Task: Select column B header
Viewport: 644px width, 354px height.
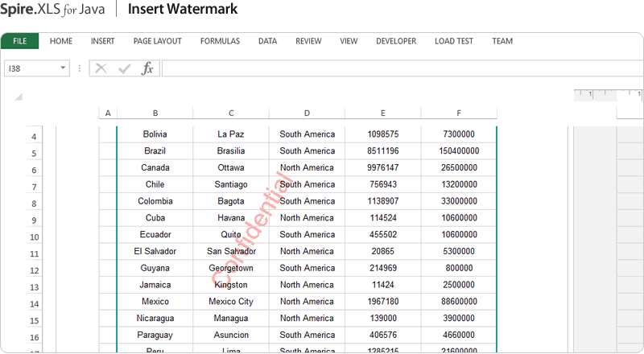Action: (155, 113)
